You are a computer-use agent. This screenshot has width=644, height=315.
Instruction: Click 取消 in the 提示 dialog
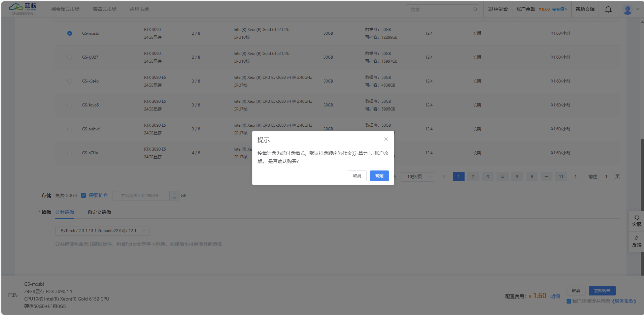[x=357, y=176]
